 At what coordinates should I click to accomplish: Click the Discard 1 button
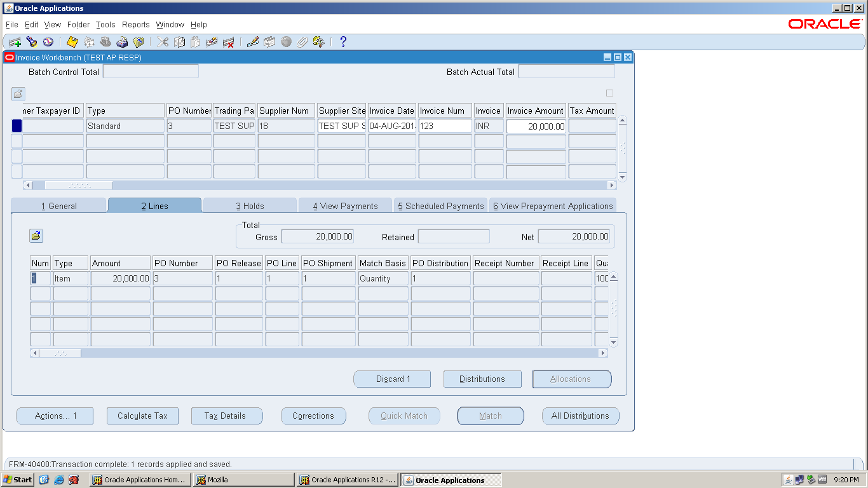coord(393,379)
